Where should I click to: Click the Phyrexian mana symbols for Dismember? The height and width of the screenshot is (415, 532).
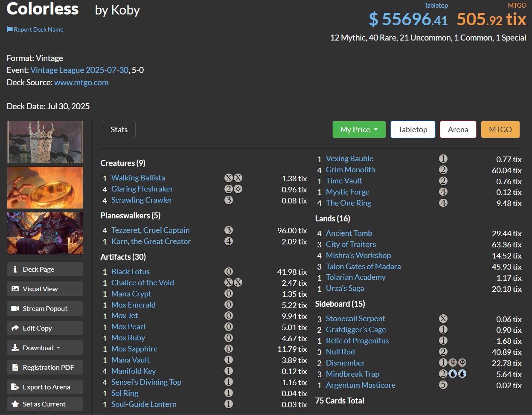pos(457,363)
